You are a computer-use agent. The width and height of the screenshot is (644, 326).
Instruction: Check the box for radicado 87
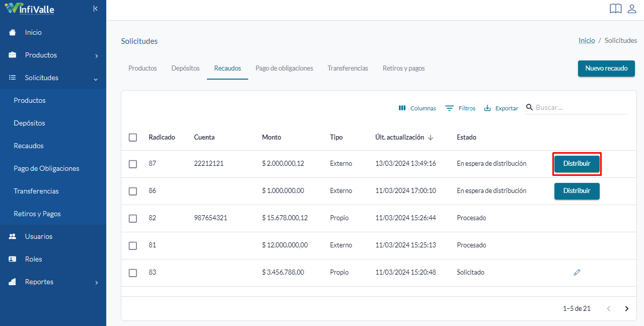(133, 164)
